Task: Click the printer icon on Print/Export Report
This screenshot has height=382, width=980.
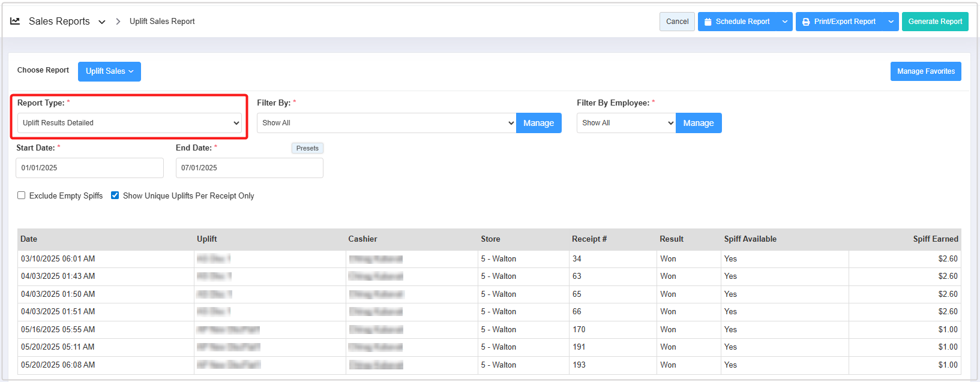Action: click(806, 22)
